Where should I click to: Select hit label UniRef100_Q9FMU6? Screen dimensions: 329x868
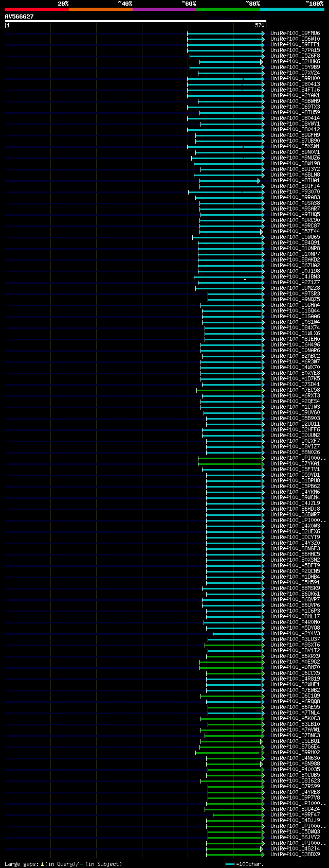pos(295,33)
